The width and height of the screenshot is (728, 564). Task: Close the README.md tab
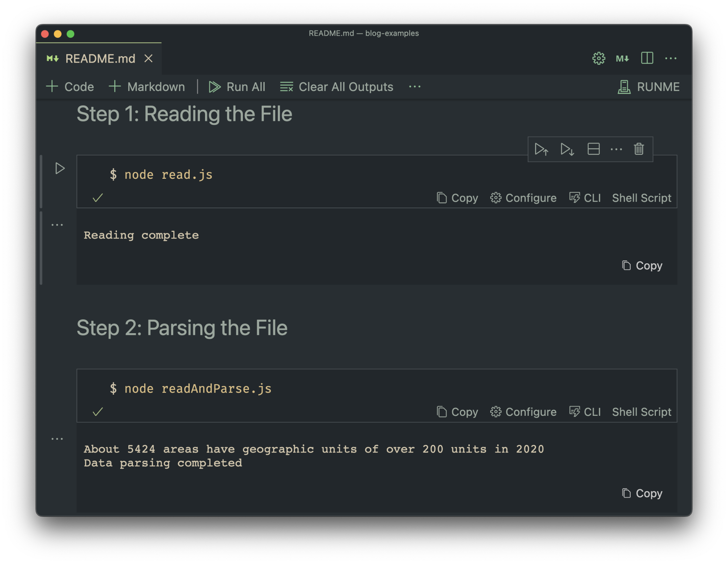pyautogui.click(x=148, y=58)
